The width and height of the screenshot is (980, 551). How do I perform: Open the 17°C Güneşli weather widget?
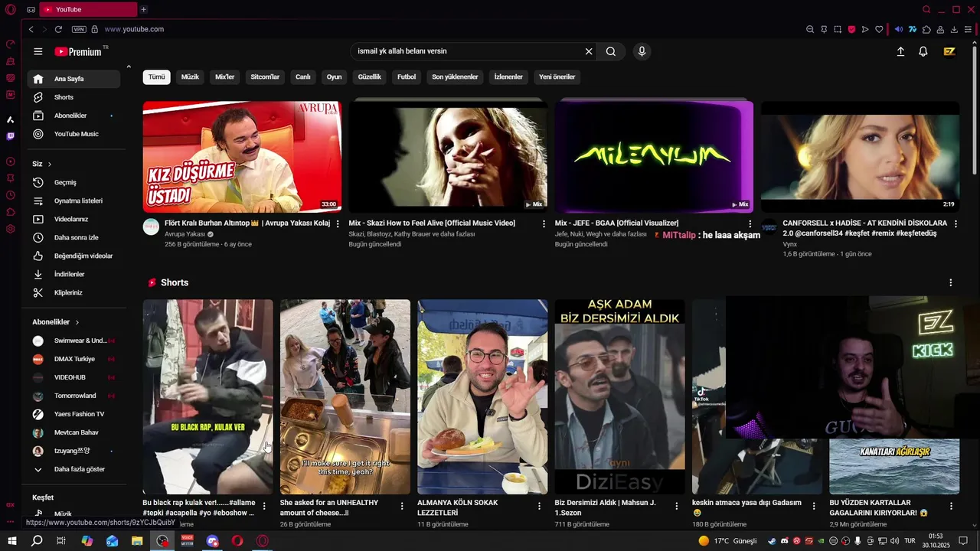point(727,540)
